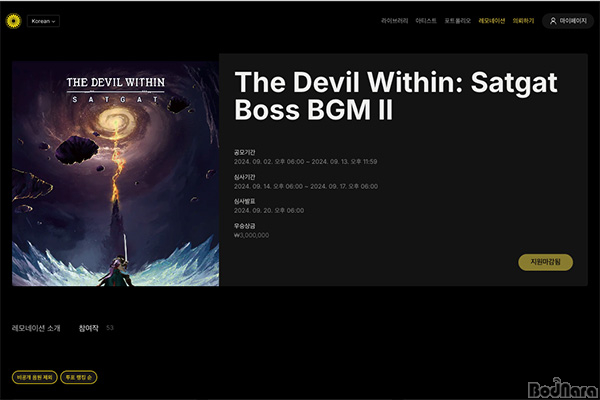Image resolution: width=600 pixels, height=400 pixels.
Task: Open the 마이페이지 text label
Action: point(573,21)
